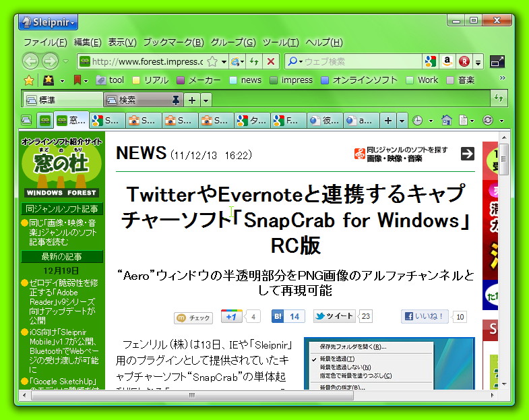Click the Facebook いいね! button
The image size is (529, 420).
[x=425, y=316]
